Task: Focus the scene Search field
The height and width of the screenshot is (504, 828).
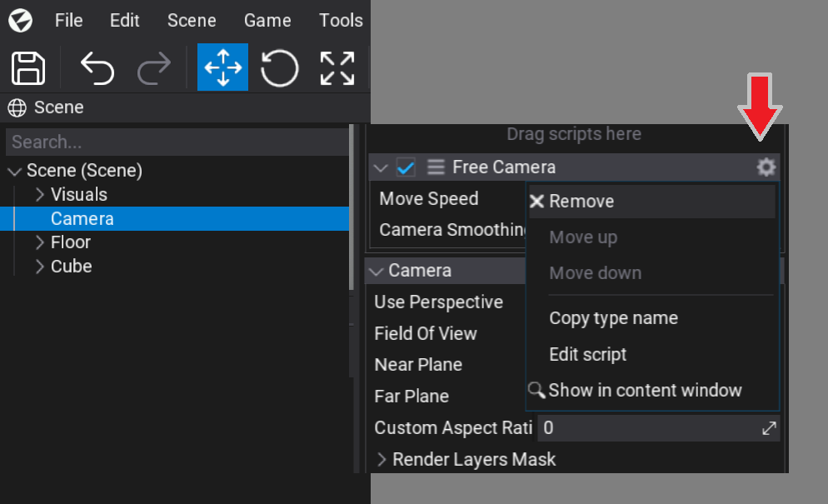Action: click(x=175, y=142)
